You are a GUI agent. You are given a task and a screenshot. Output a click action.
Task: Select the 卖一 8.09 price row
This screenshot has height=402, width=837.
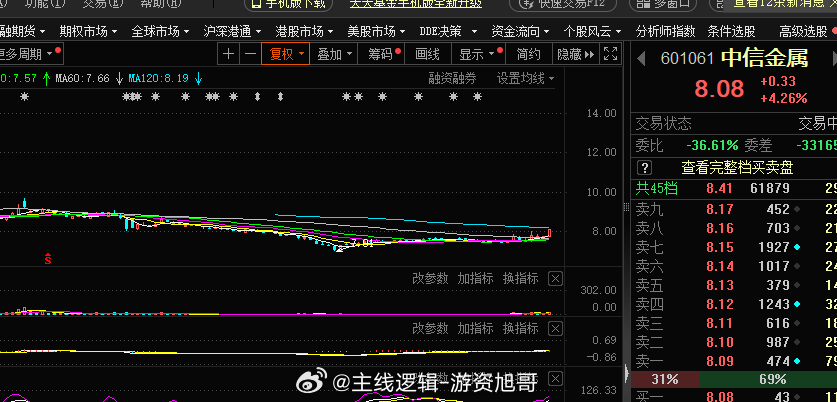pos(733,361)
